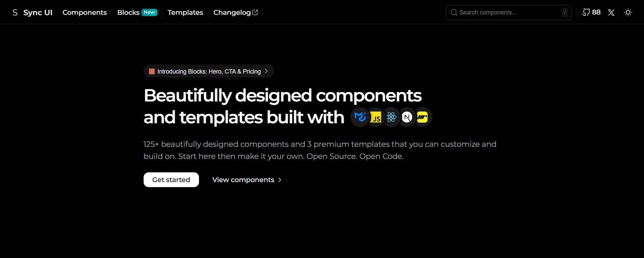644x258 pixels.
Task: Select the Motion icon at the end of the row
Action: point(422,117)
